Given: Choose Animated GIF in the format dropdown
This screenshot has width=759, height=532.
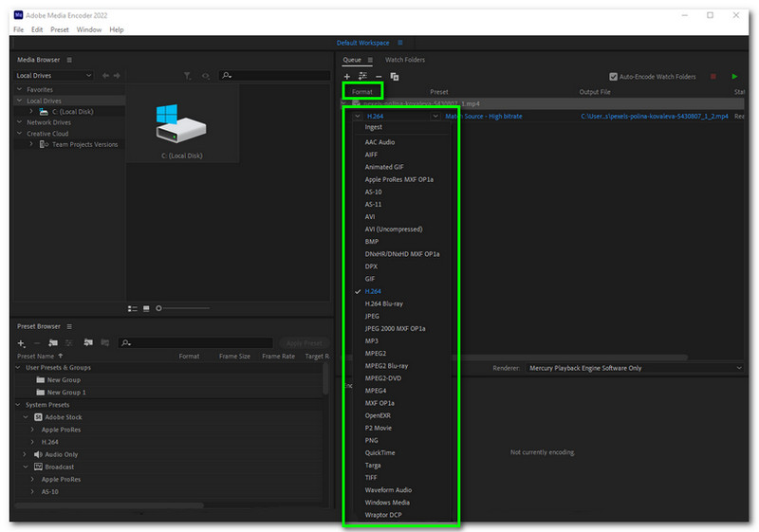Looking at the screenshot, I should [384, 167].
